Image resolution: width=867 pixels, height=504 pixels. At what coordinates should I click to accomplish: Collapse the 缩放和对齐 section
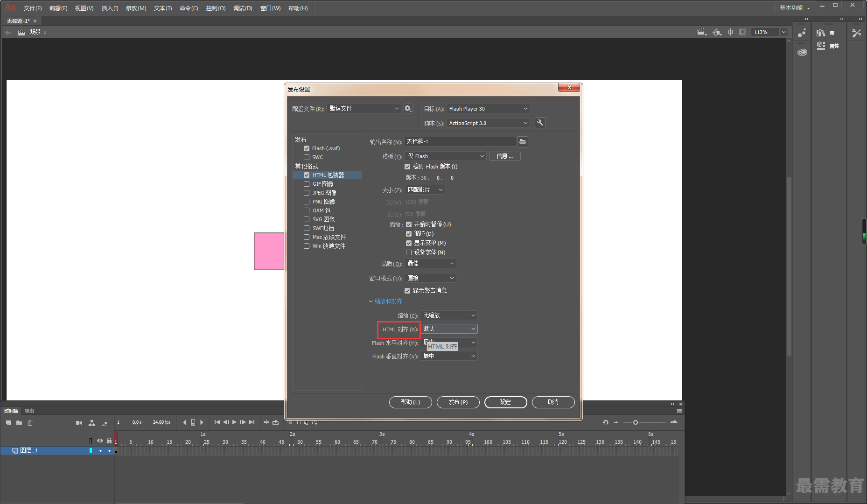pos(385,301)
